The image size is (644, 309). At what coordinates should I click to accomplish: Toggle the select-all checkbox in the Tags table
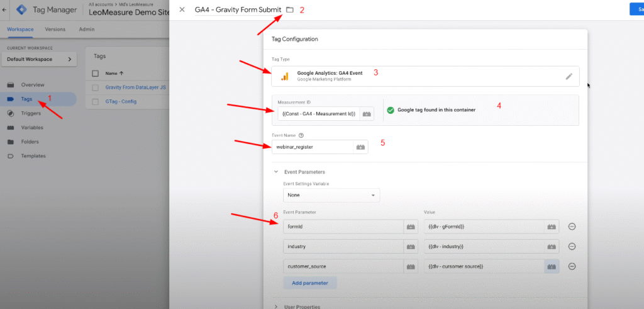96,74
